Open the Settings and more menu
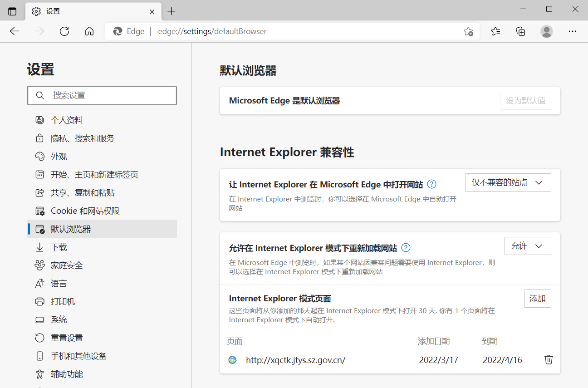Image resolution: width=588 pixels, height=388 pixels. (573, 31)
